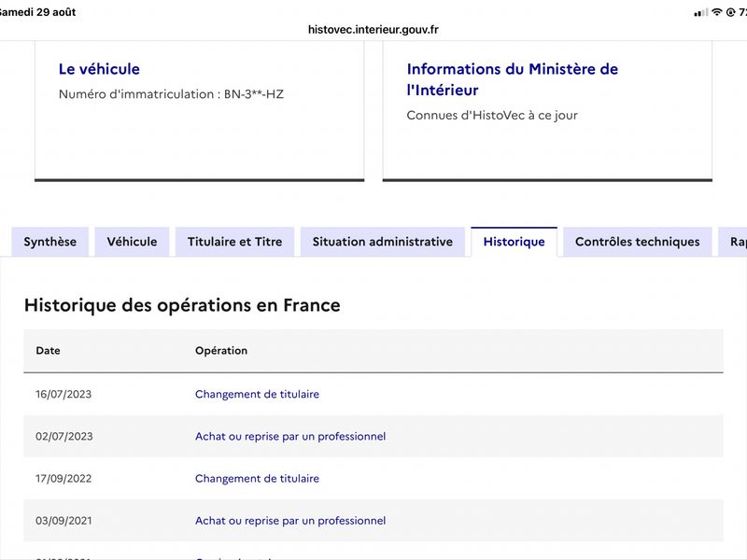The width and height of the screenshot is (747, 560).
Task: Click Changement de titulaire dated 16/07/2023
Action: tap(257, 394)
